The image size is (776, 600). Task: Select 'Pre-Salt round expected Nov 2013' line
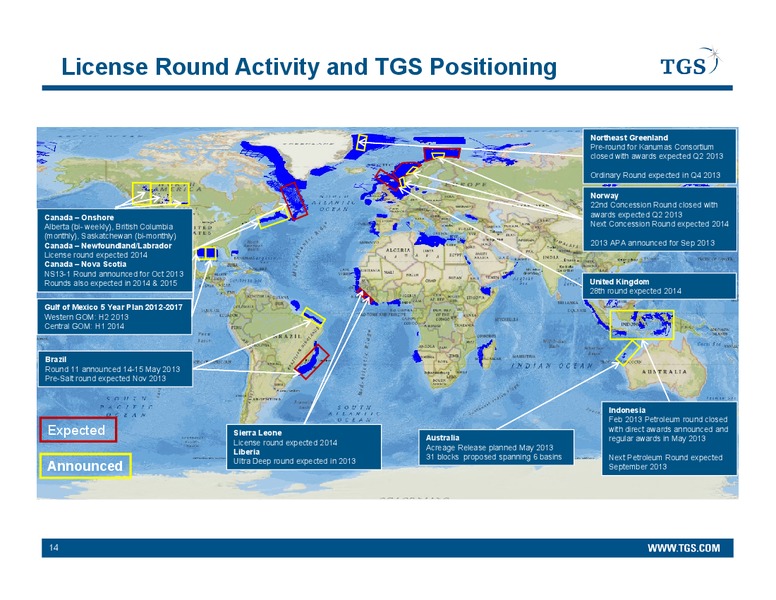tap(105, 378)
